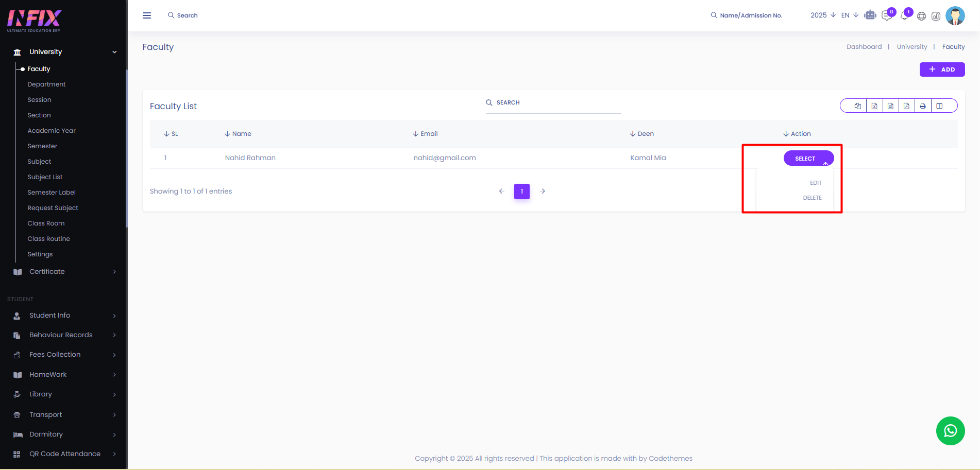Open Subject List in sidebar
Viewport: 980px width, 470px height.
(45, 177)
